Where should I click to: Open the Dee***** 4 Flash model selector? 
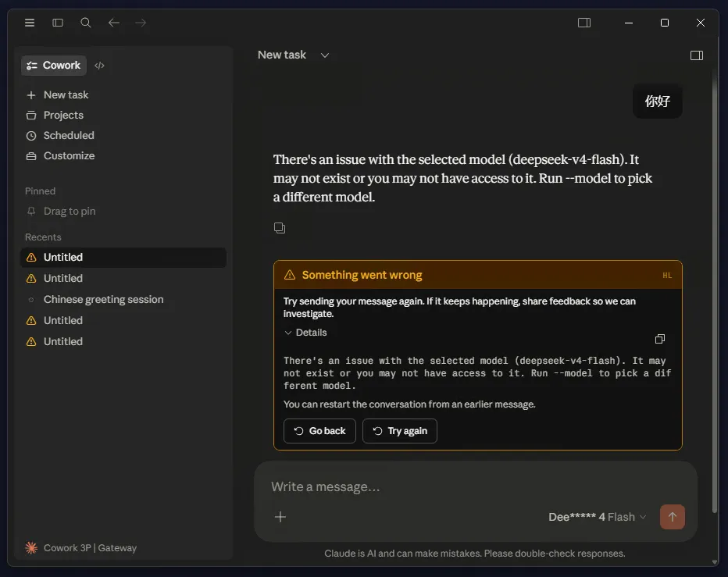click(597, 517)
